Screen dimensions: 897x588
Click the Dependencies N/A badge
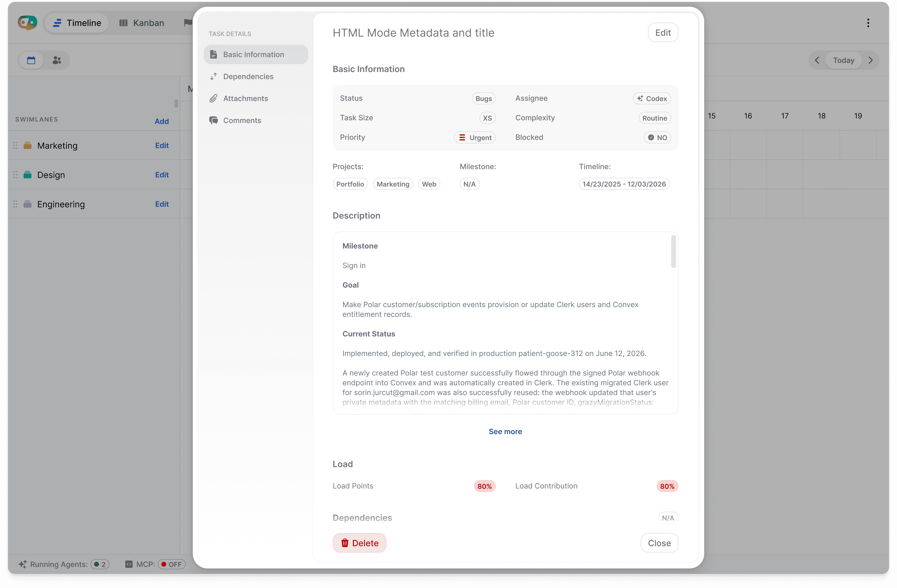pos(668,518)
